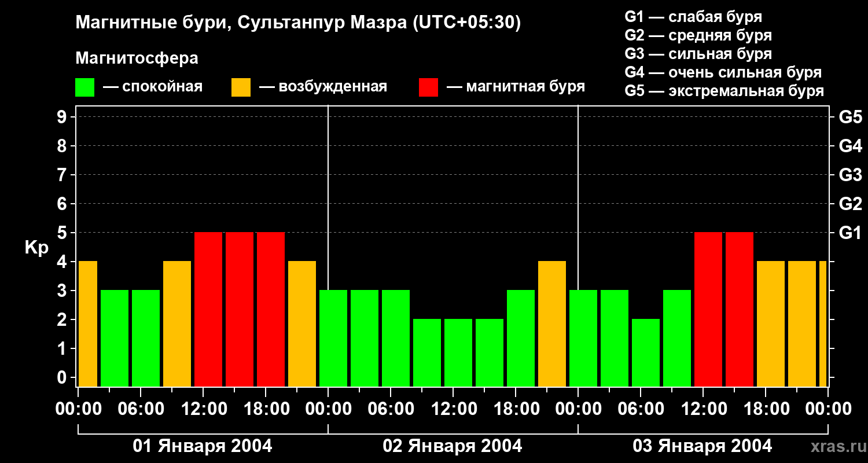
Task: Click the '01 Января 2004' date label
Action: pos(203,446)
